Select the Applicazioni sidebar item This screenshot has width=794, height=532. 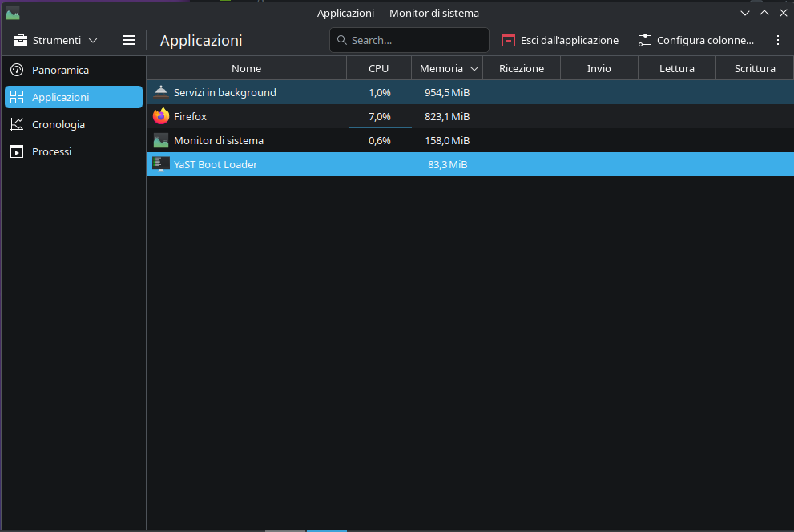tap(60, 97)
